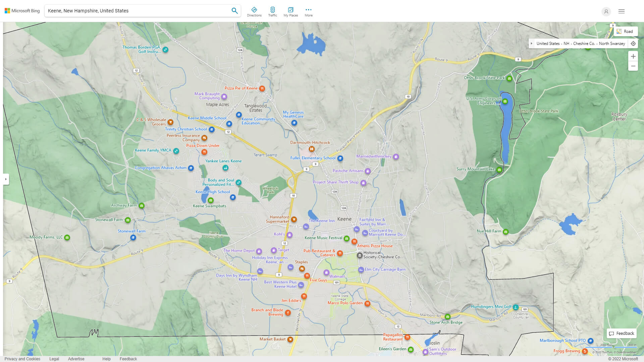Open the Directions tool
644x362 pixels.
(254, 11)
